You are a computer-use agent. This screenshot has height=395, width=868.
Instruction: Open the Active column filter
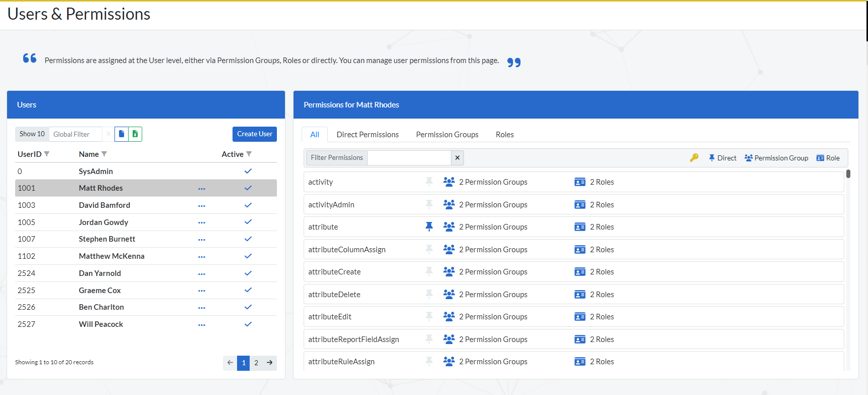(249, 154)
